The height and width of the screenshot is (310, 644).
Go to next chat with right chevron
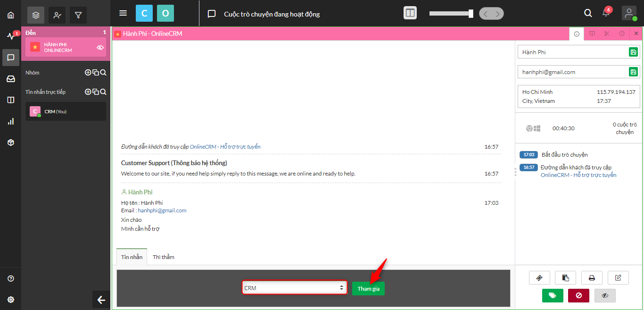click(x=498, y=14)
